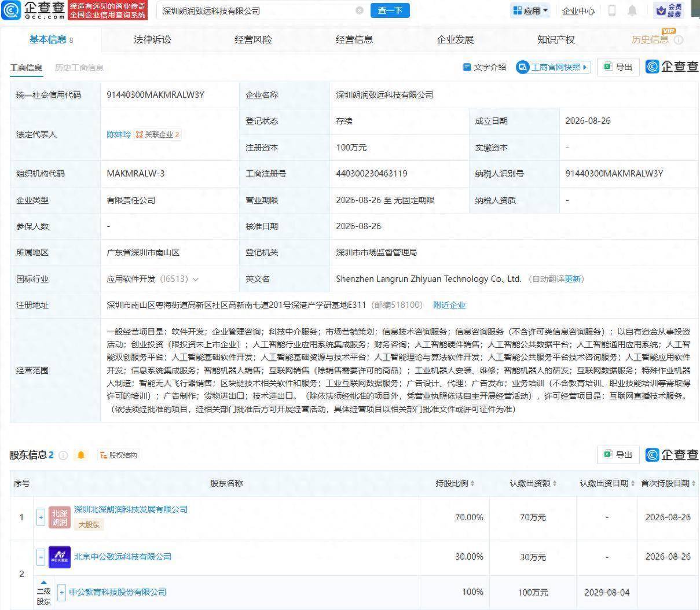Expand 中公教育科技股份有限公司 sub-shareholder
This screenshot has height=610, width=700.
pos(61,593)
